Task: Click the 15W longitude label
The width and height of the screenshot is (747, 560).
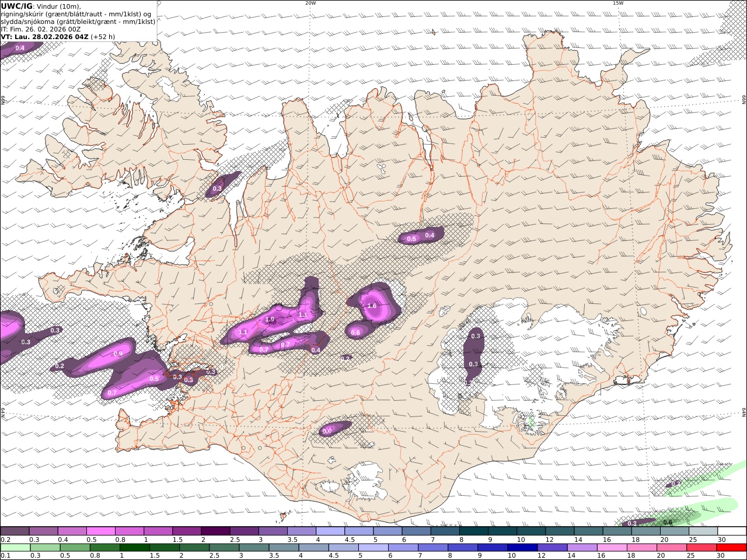Action: (617, 3)
